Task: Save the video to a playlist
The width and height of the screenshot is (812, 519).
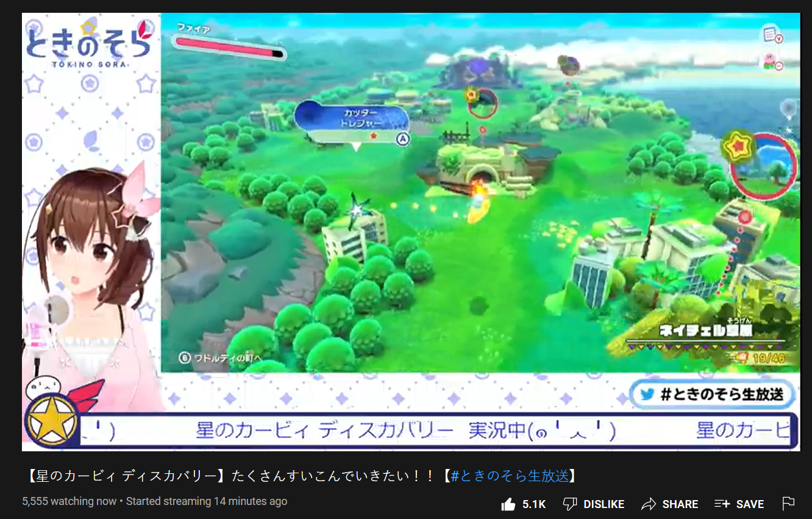Action: coord(722,504)
